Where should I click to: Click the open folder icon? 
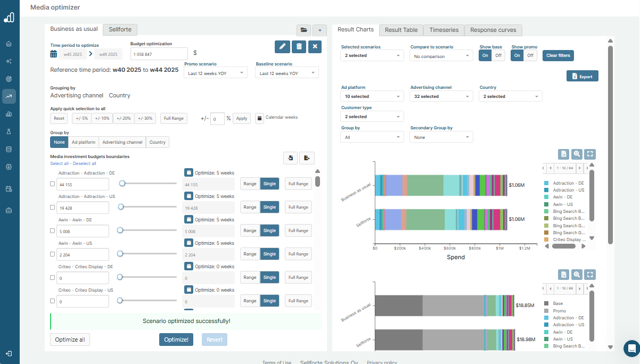pos(303,30)
